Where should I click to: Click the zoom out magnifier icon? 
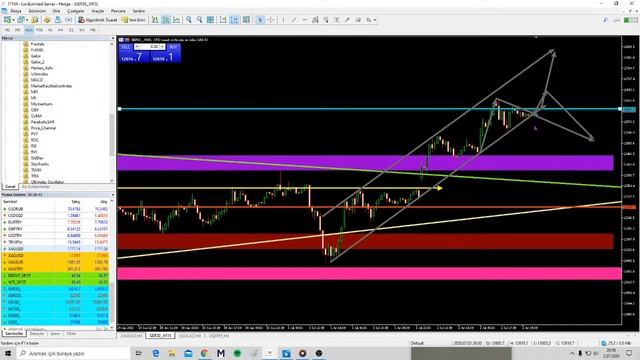(199, 20)
